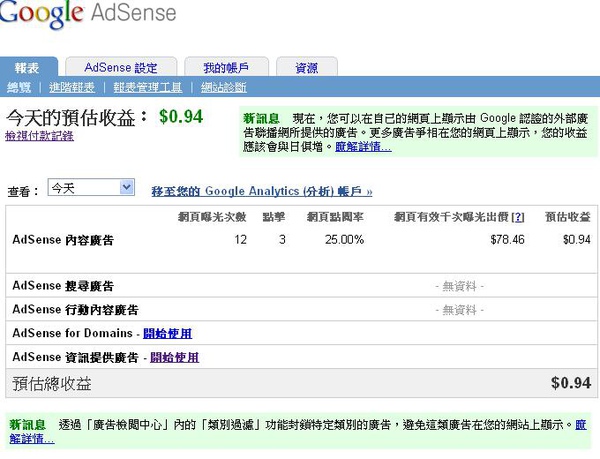Click the $0.94 value in AdSense 內容廣告 row

coord(577,240)
